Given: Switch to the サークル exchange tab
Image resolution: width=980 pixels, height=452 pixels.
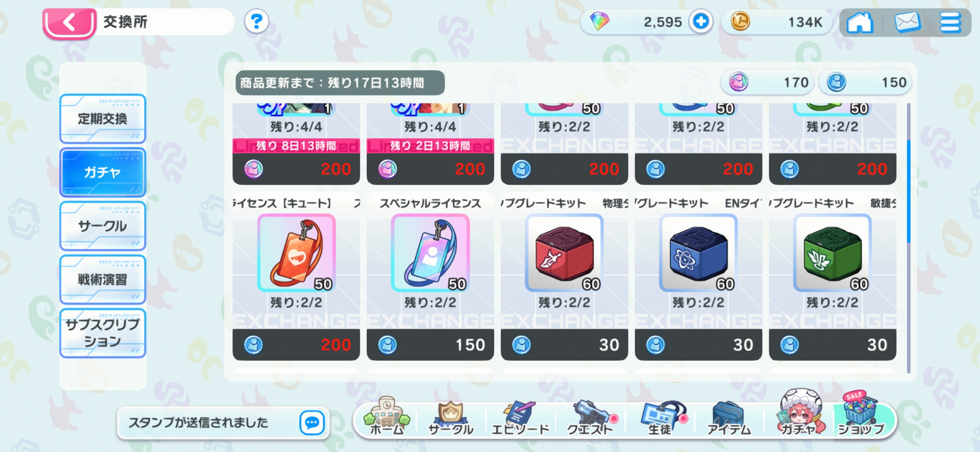Looking at the screenshot, I should pyautogui.click(x=103, y=226).
